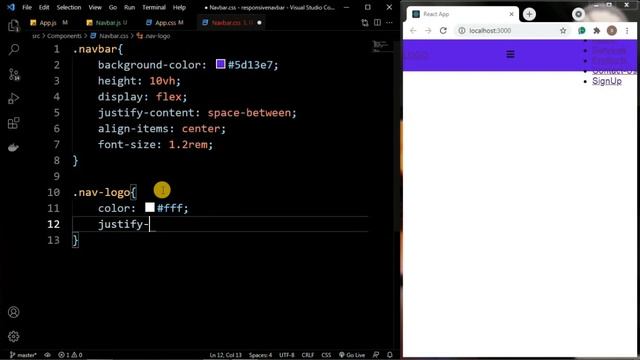Click the Open Changes icon in editor toolbar
This screenshot has width=640, height=360.
pos(364,23)
